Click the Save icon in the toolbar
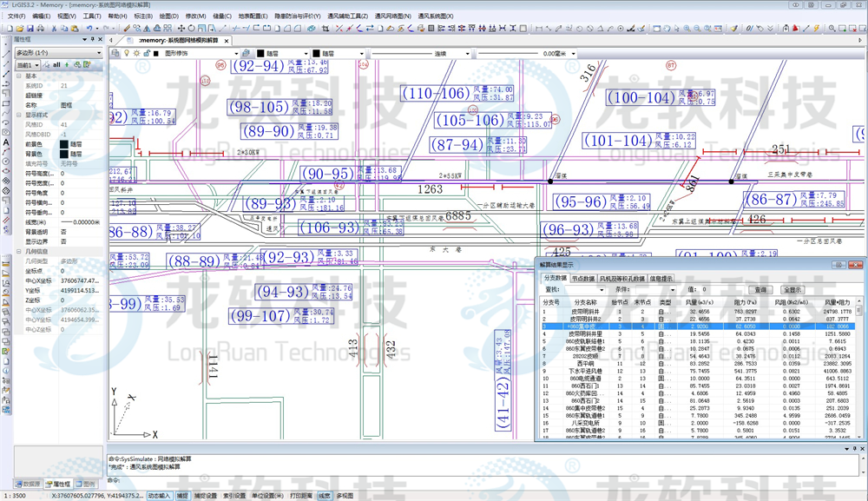This screenshot has height=501, width=868. tap(30, 29)
